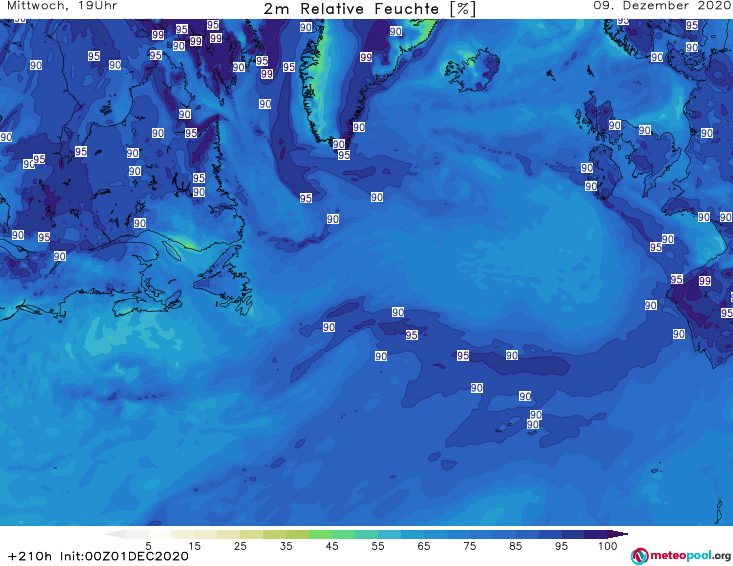Click the legend value 100
Screen dimensions: 733x566
tap(608, 546)
